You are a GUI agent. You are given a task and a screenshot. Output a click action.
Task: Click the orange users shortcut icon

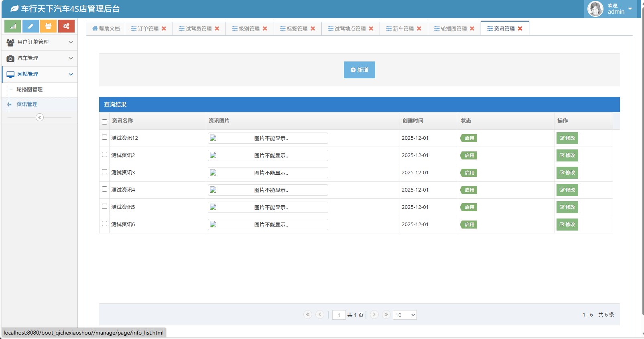click(48, 26)
